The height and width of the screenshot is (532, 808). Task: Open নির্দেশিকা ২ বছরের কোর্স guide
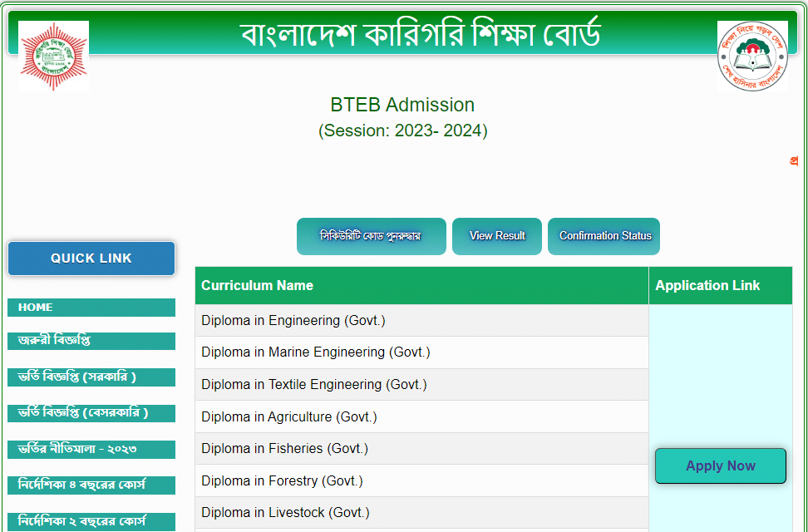(91, 520)
